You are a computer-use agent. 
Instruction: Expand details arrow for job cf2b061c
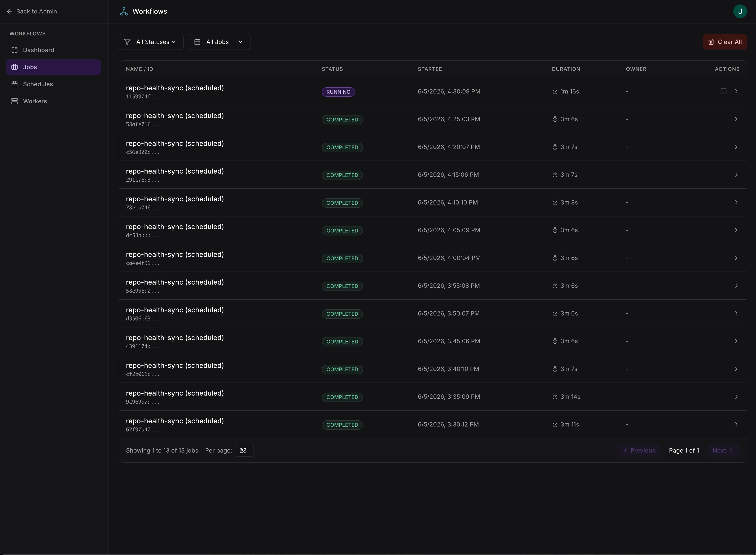[x=736, y=369]
